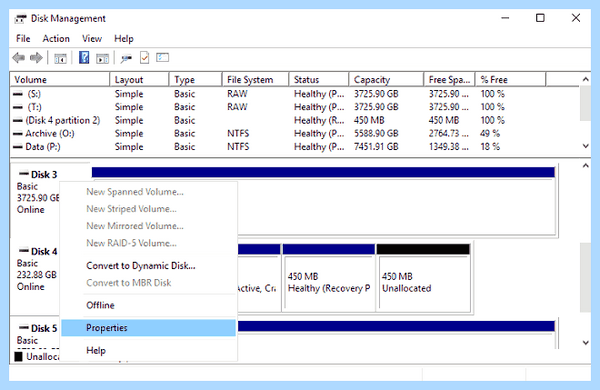600x390 pixels.
Task: Select the Disk 4 partition 2 row
Action: (295, 120)
